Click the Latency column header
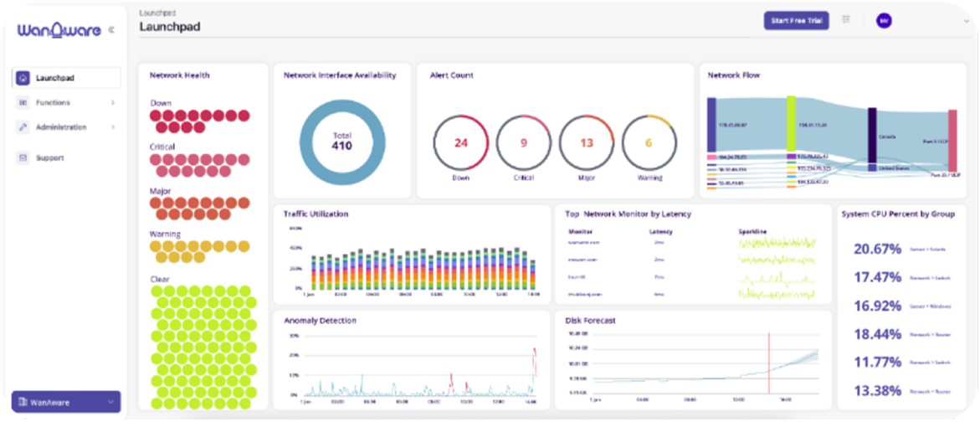980x422 pixels. (659, 231)
